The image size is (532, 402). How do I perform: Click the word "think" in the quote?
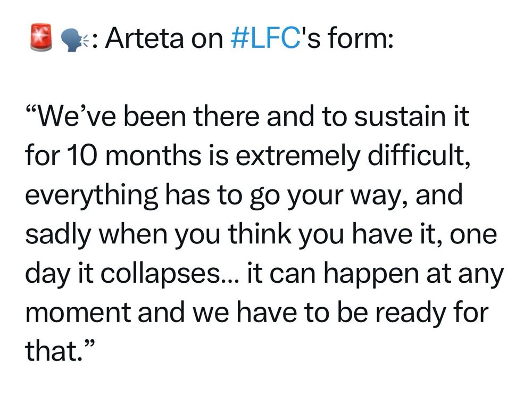pos(259,234)
